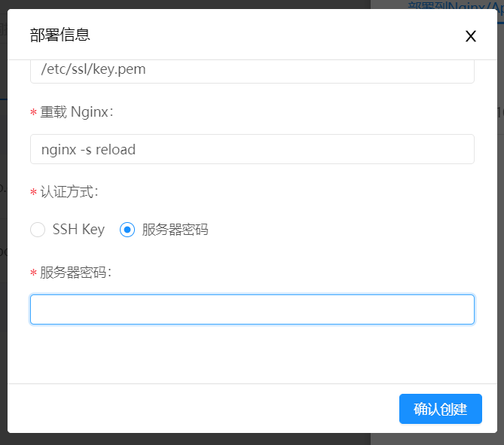Click the red asterisk beside 重载 Nginx

pos(33,114)
